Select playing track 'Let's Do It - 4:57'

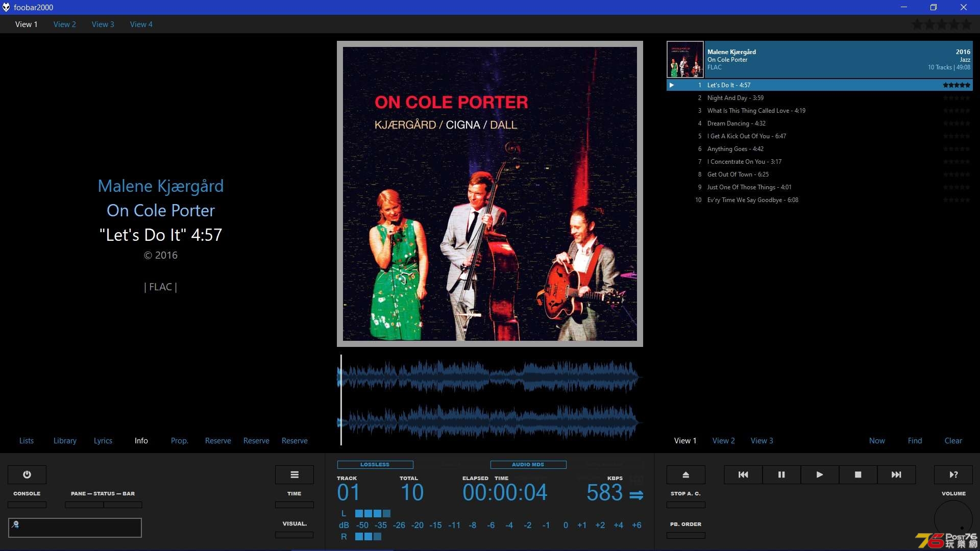point(820,85)
